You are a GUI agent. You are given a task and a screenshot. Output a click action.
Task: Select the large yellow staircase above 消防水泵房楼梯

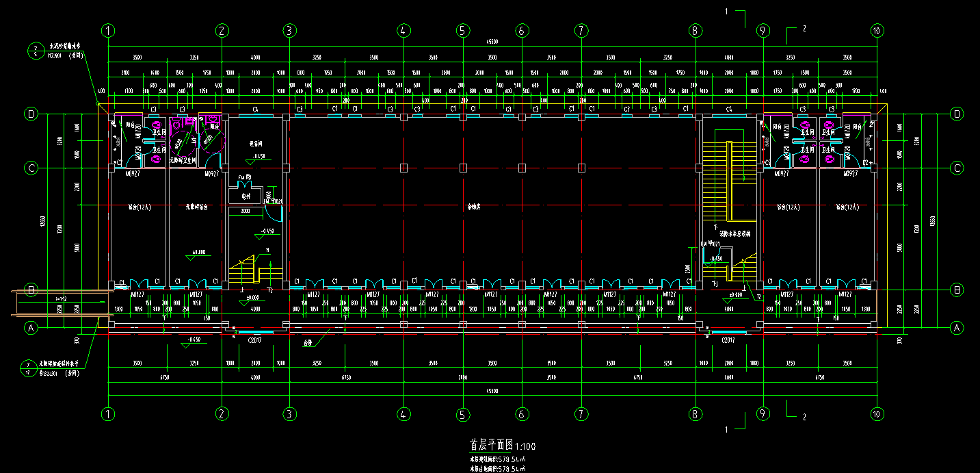[729, 180]
